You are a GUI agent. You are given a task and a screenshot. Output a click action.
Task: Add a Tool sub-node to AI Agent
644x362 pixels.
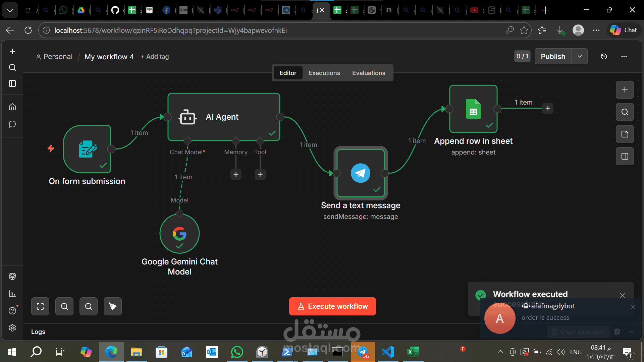click(260, 174)
